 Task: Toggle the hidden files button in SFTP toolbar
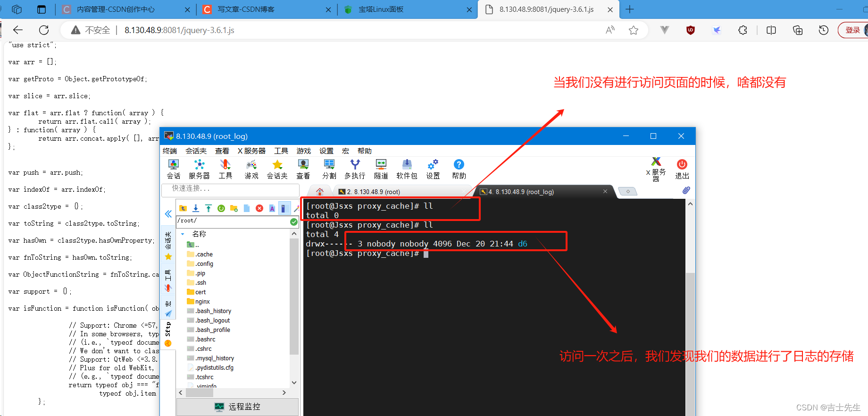pos(284,208)
